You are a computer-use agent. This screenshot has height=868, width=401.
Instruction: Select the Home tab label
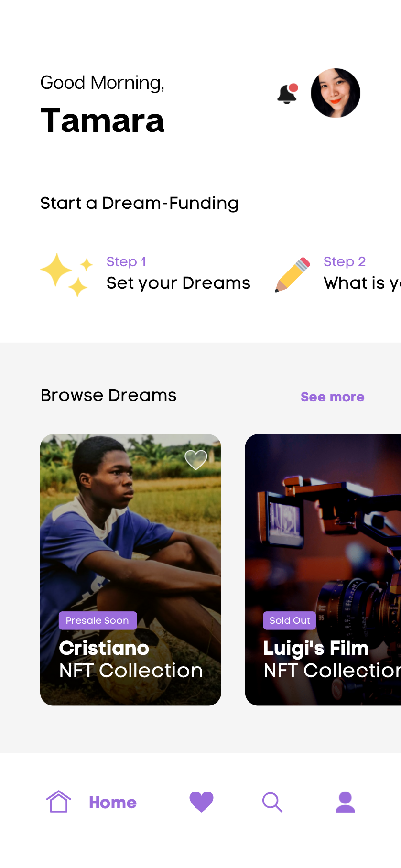pyautogui.click(x=113, y=803)
